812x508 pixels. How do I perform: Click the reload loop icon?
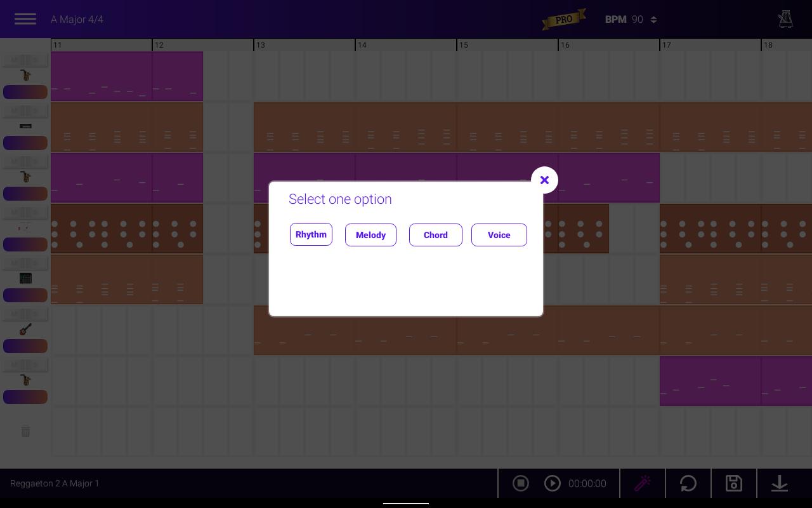(688, 483)
